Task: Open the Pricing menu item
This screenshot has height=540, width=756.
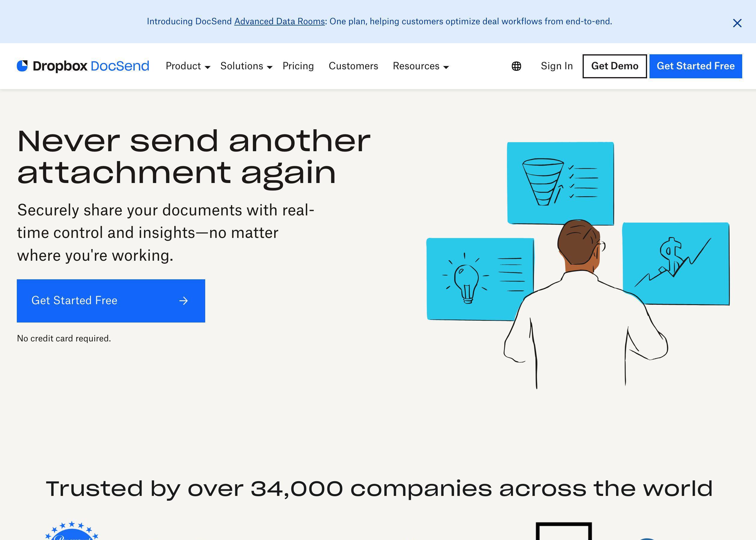Action: [298, 66]
